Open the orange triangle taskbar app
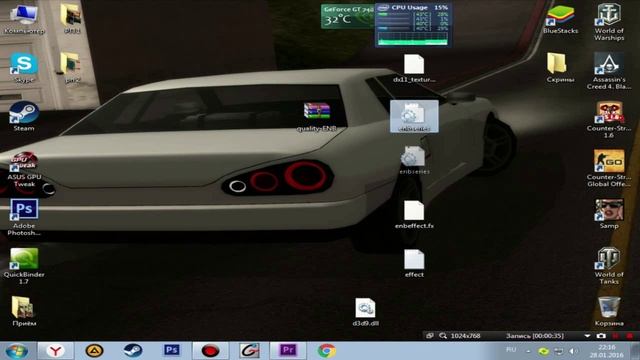 tap(94, 351)
